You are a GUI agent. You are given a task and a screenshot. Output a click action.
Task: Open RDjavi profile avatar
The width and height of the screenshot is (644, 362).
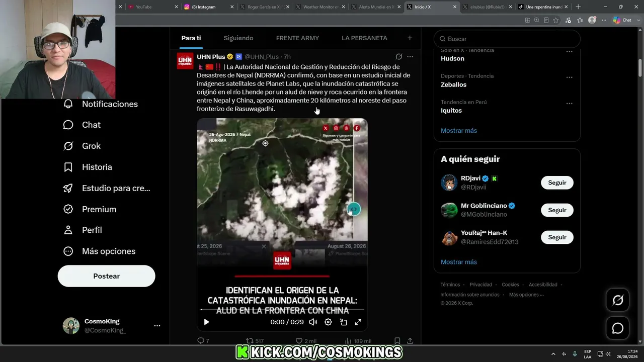449,183
